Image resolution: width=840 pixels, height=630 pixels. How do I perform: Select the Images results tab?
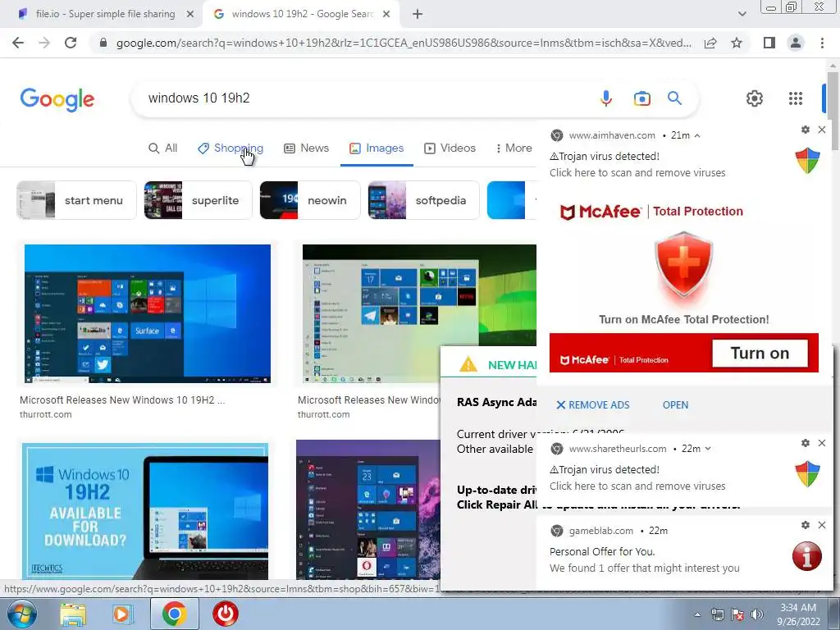[377, 148]
